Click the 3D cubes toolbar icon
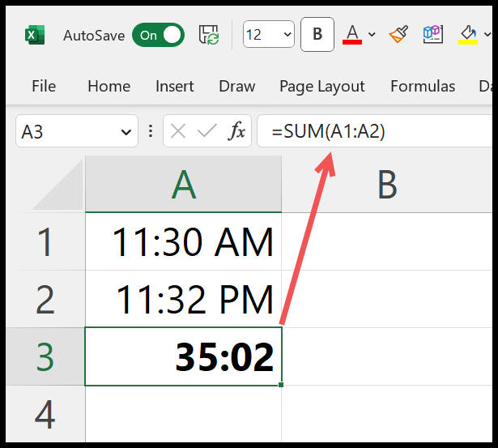Image resolution: width=498 pixels, height=448 pixels. [433, 34]
